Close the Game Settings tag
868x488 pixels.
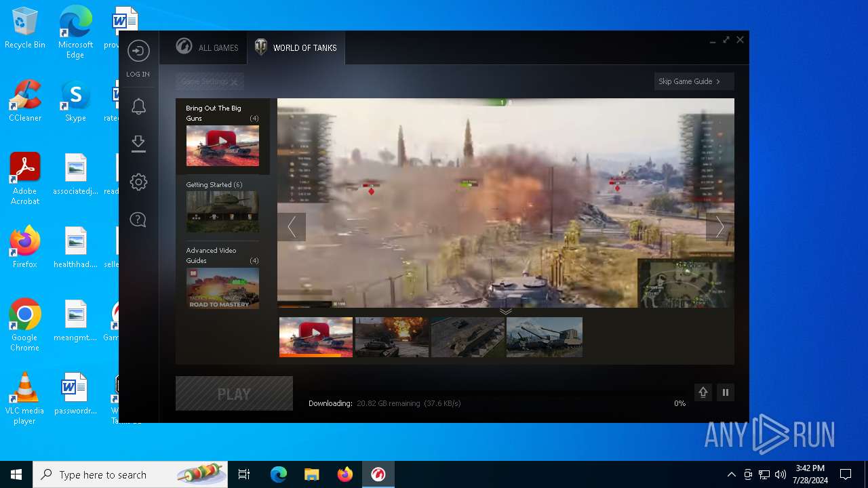(234, 82)
